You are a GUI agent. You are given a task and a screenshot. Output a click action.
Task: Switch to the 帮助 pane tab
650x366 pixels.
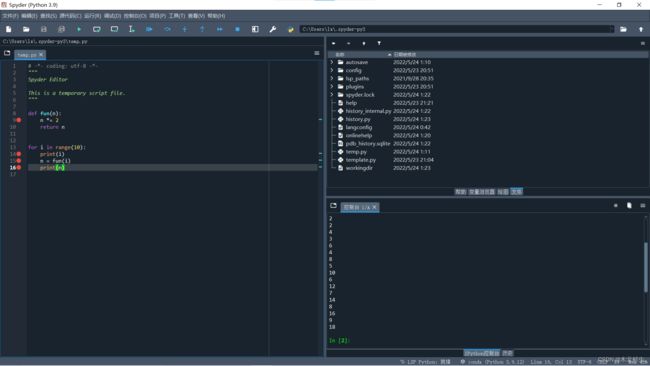[460, 191]
